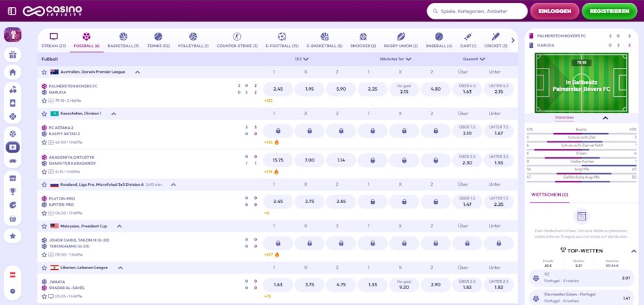Click the live pitch tracker showing In Ballbesitz
The height and width of the screenshot is (305, 644).
[x=581, y=82]
